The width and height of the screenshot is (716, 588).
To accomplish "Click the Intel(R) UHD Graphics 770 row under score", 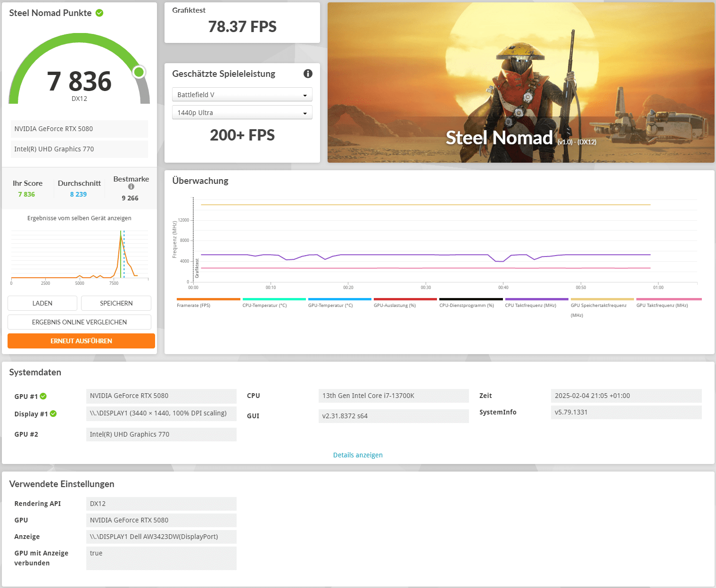I will click(x=79, y=149).
